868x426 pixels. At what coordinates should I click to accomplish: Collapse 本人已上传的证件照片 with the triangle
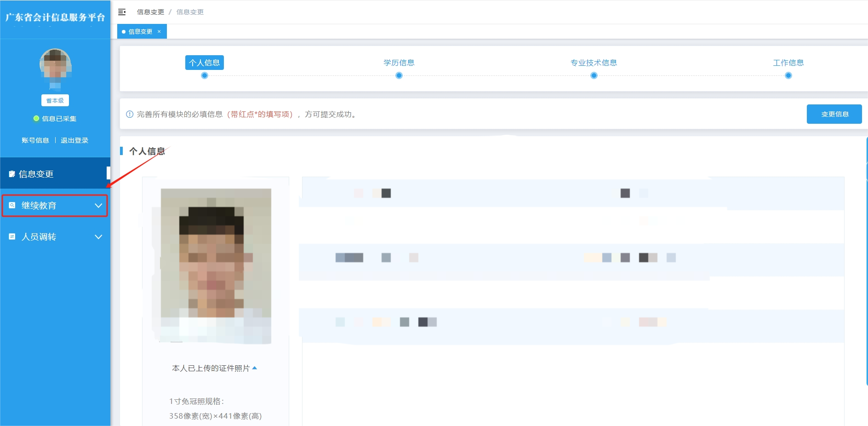point(255,368)
